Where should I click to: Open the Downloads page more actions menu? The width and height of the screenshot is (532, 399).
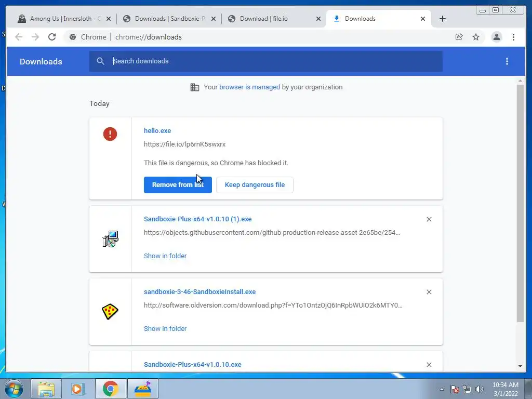coord(507,61)
